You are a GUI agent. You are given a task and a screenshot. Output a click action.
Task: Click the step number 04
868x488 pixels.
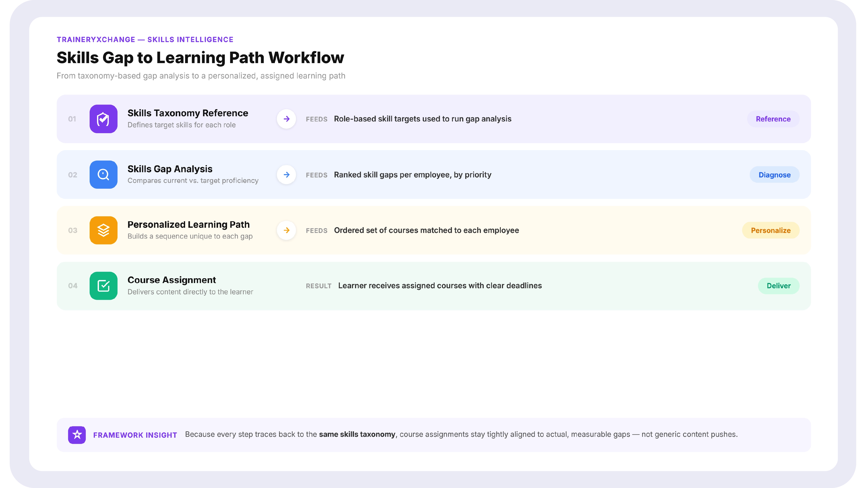coord(72,286)
